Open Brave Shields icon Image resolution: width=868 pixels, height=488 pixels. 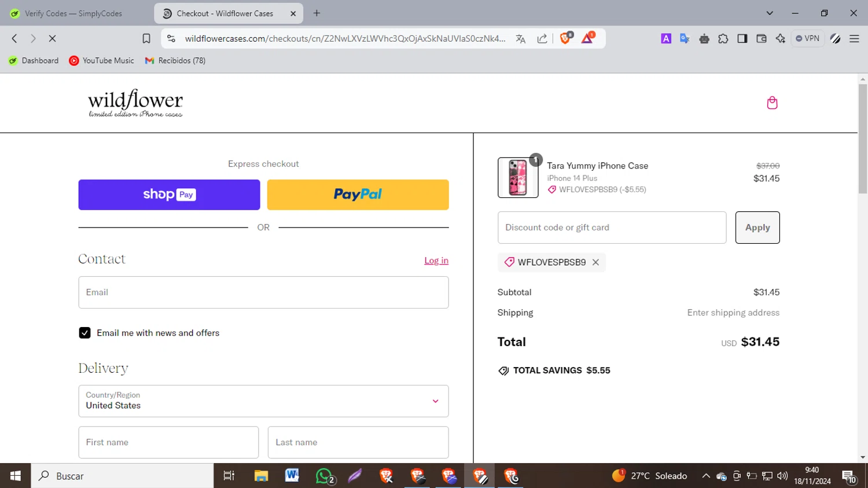click(566, 38)
